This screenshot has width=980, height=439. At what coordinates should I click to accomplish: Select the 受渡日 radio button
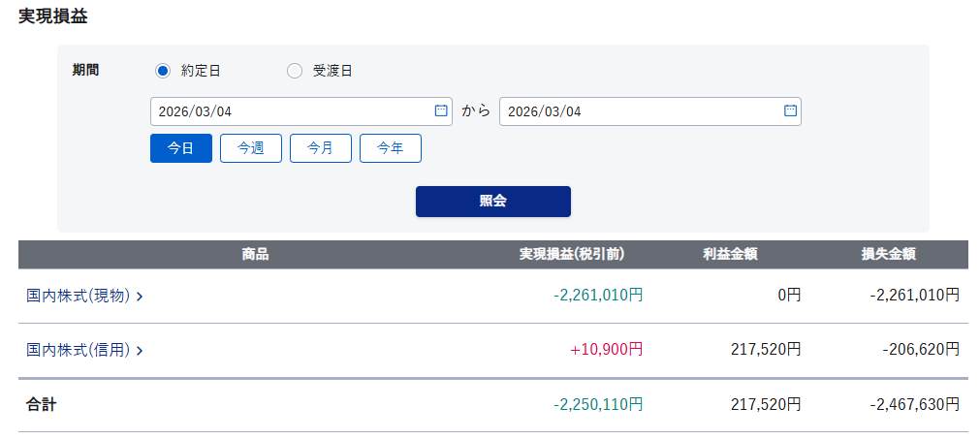pyautogui.click(x=295, y=71)
